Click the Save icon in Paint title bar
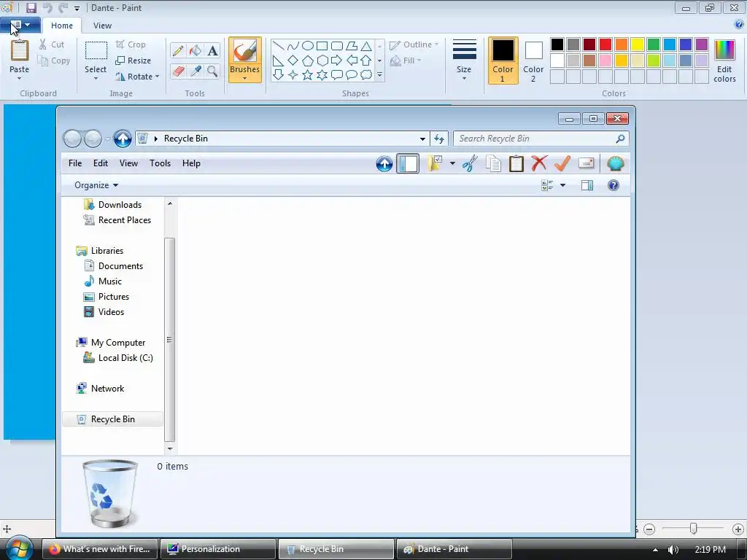 pos(31,7)
